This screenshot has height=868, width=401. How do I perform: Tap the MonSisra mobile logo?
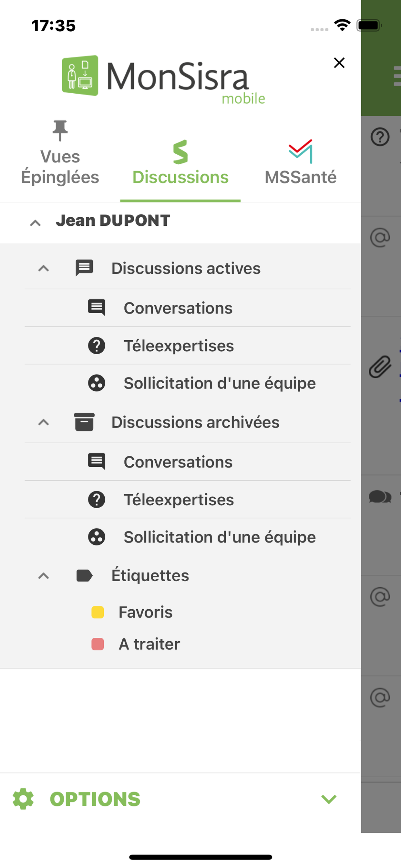tap(163, 79)
